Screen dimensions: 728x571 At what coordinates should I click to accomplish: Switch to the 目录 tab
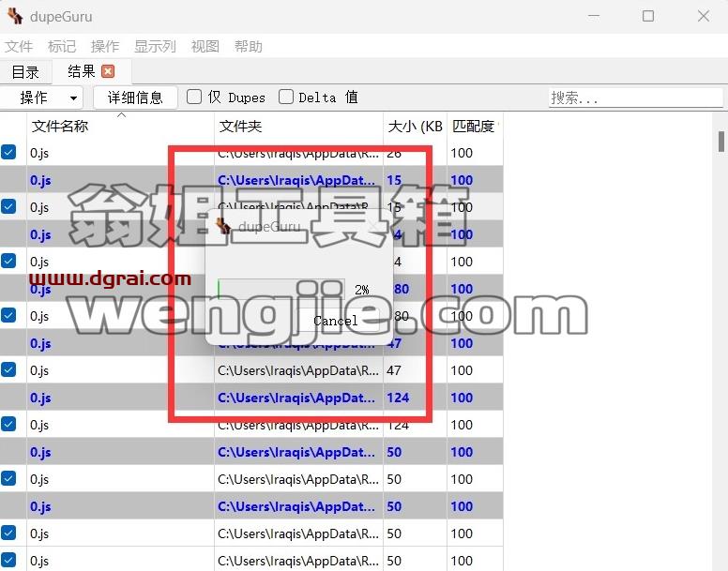click(25, 72)
